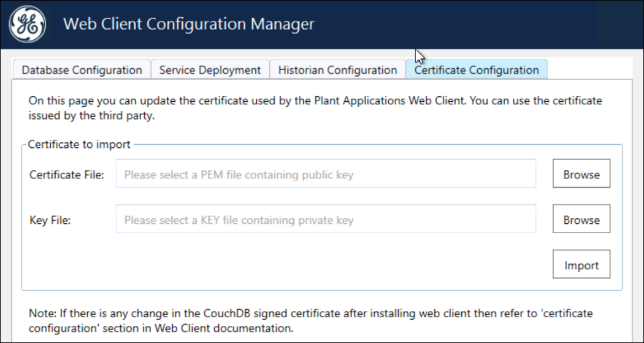644x343 pixels.
Task: Click the 'Certificate File:' label
Action: pos(66,175)
